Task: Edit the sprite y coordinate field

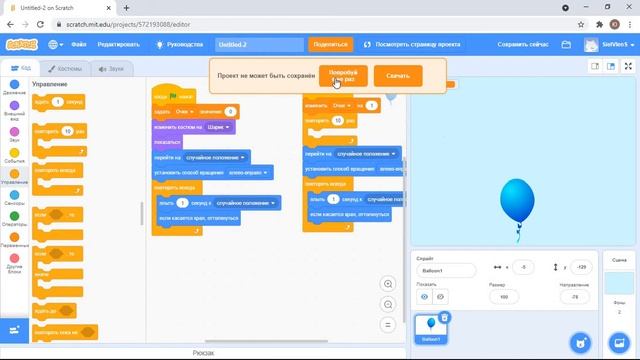Action: pos(581,267)
